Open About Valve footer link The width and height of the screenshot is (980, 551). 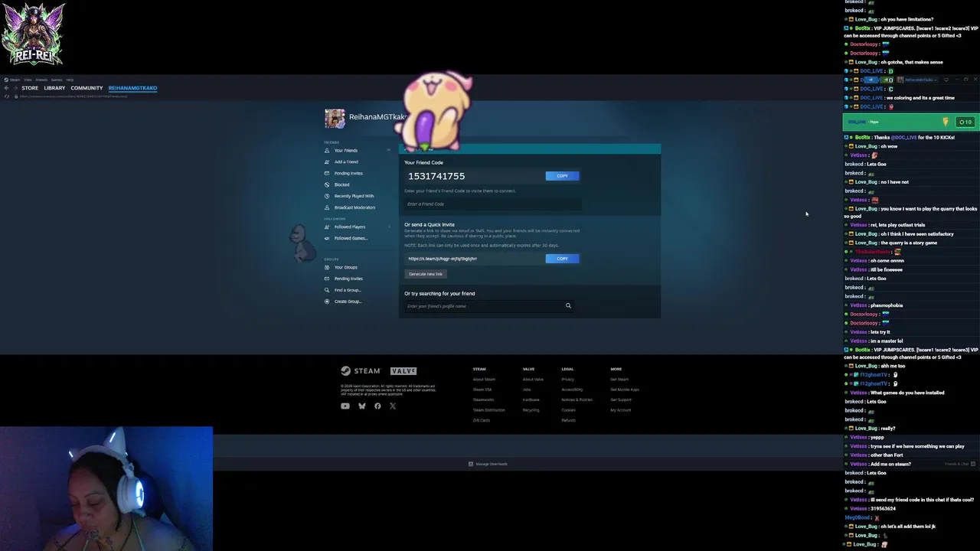pos(533,380)
